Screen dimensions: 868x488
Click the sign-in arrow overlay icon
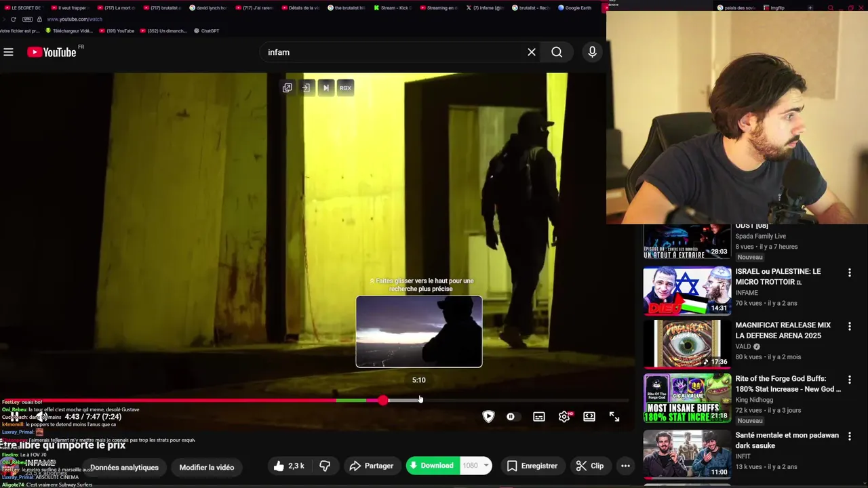[307, 87]
